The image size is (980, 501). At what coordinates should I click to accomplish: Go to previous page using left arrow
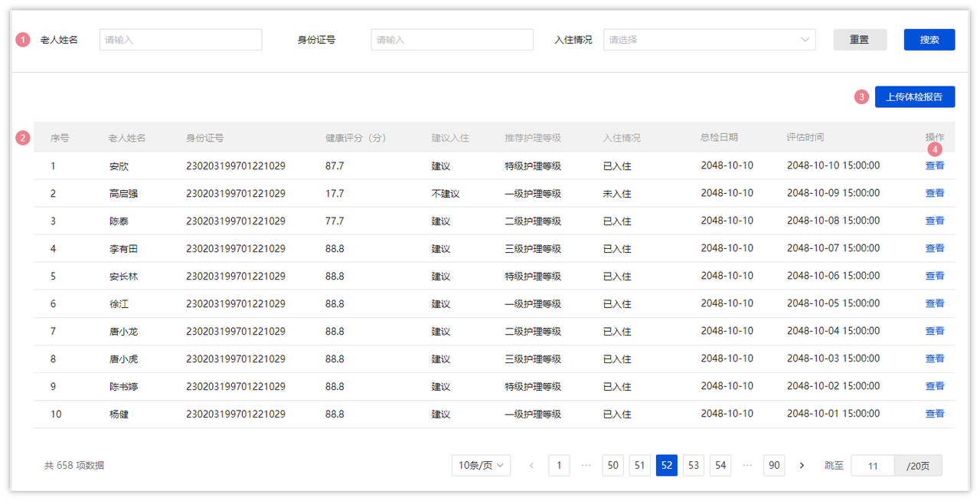point(532,465)
